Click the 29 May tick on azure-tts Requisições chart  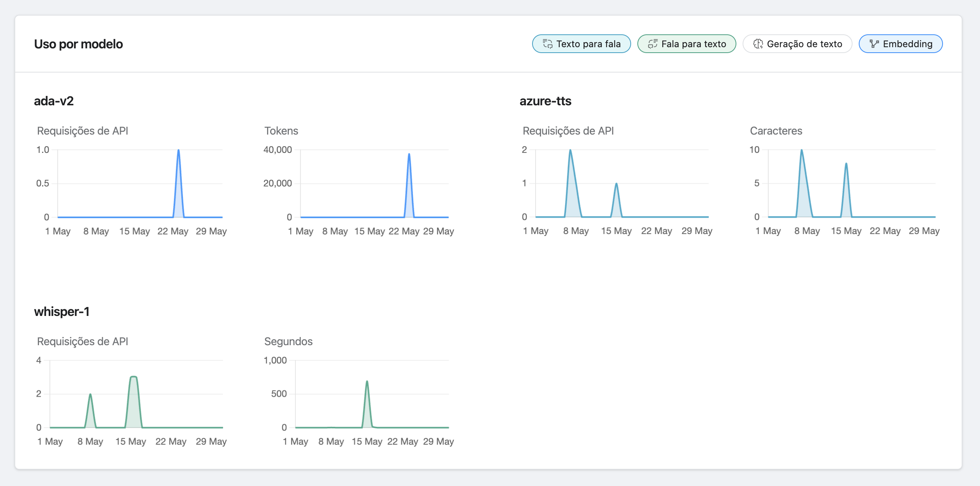point(697,231)
